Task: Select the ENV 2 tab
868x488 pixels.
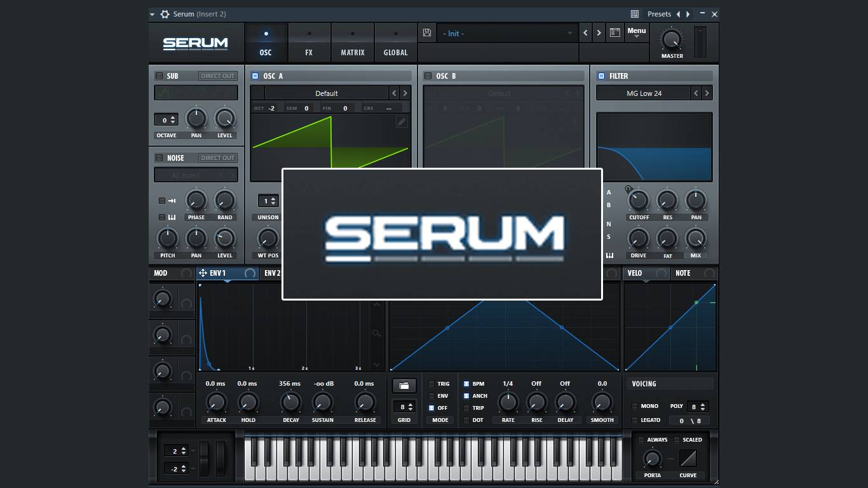Action: (x=271, y=273)
